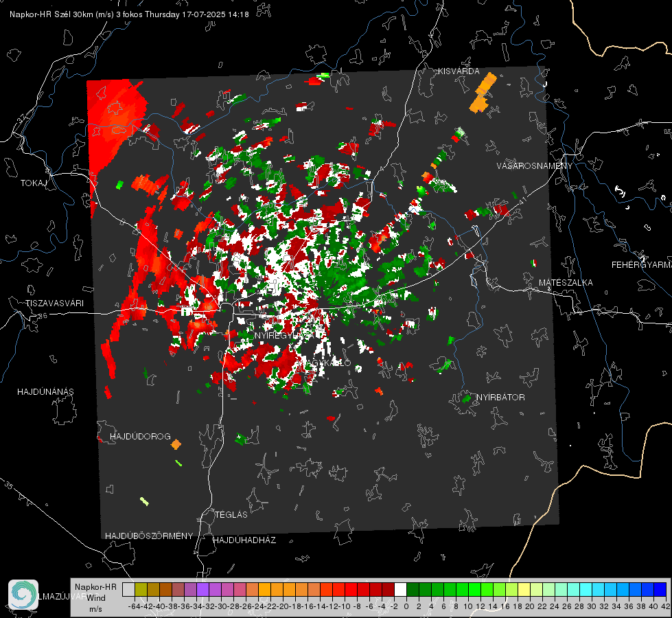
Task: Click the TISZAVASVÁRI town label
Action: coord(55,304)
